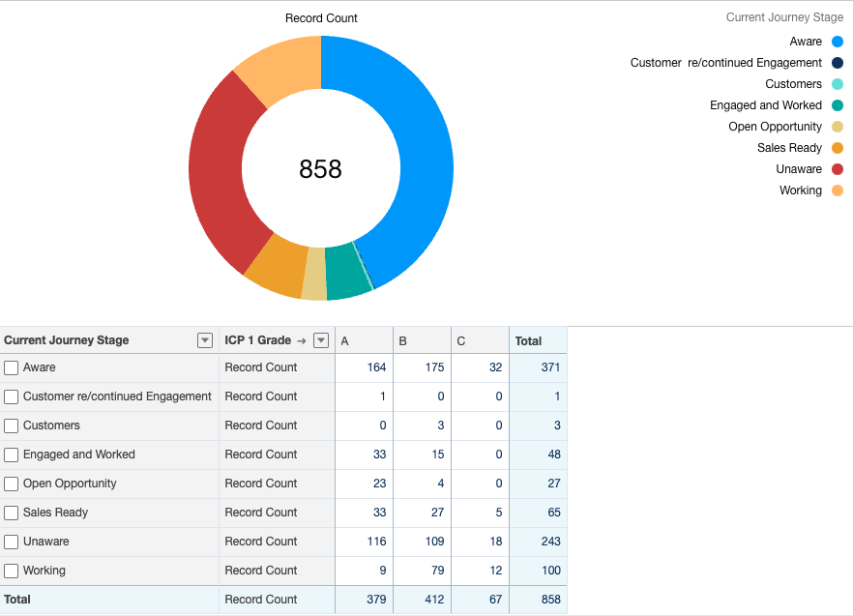Image resolution: width=853 pixels, height=616 pixels.
Task: Check the Open Opportunity row checkbox
Action: click(x=12, y=484)
